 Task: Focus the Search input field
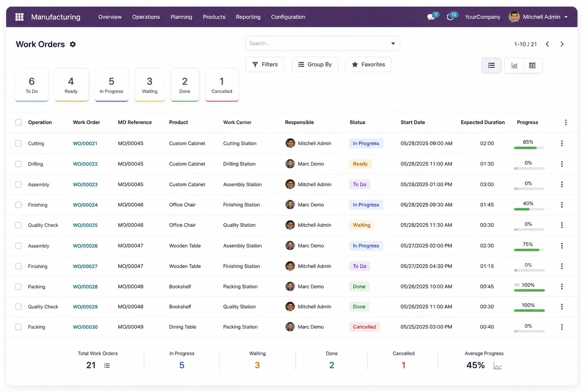point(316,44)
